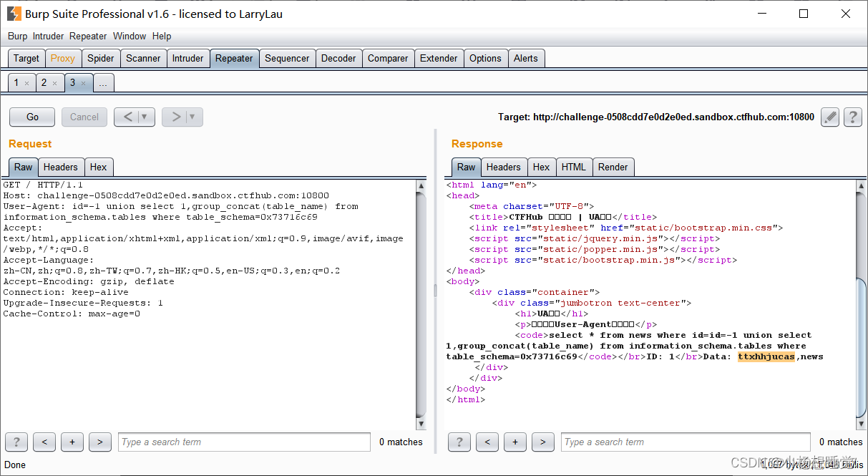
Task: Close Repeater tab 3 with its x
Action: (x=82, y=84)
